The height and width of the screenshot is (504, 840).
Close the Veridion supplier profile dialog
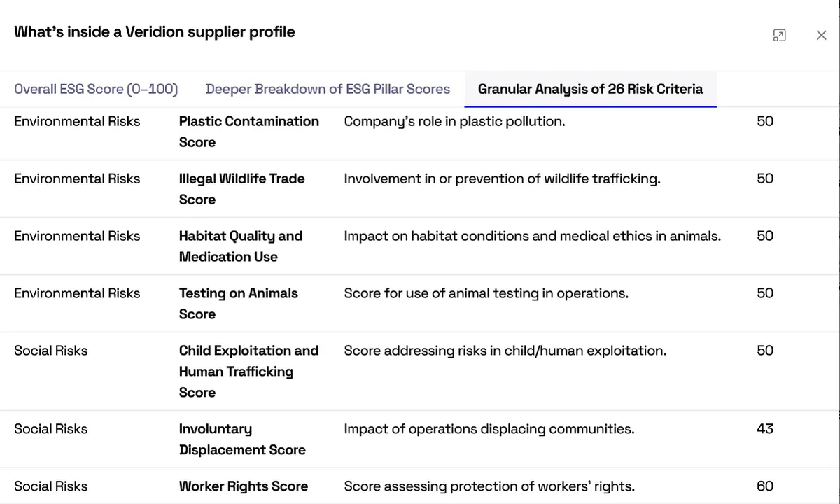[x=822, y=35]
